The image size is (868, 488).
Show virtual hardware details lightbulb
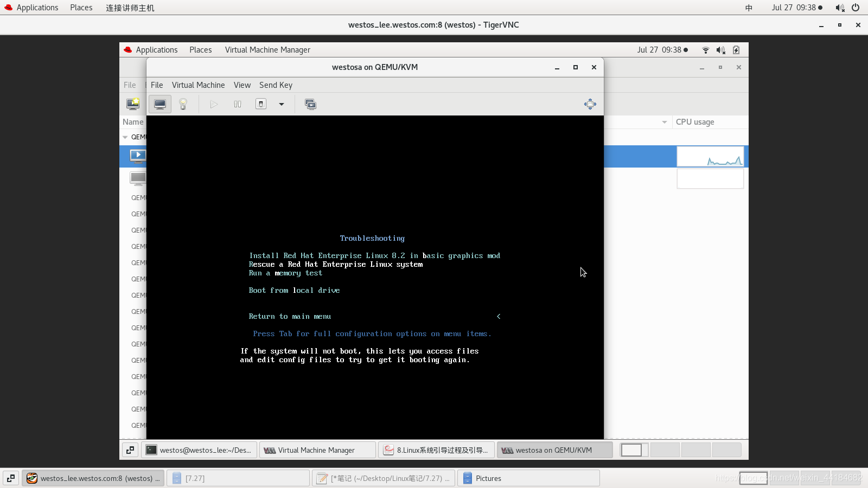coord(183,104)
